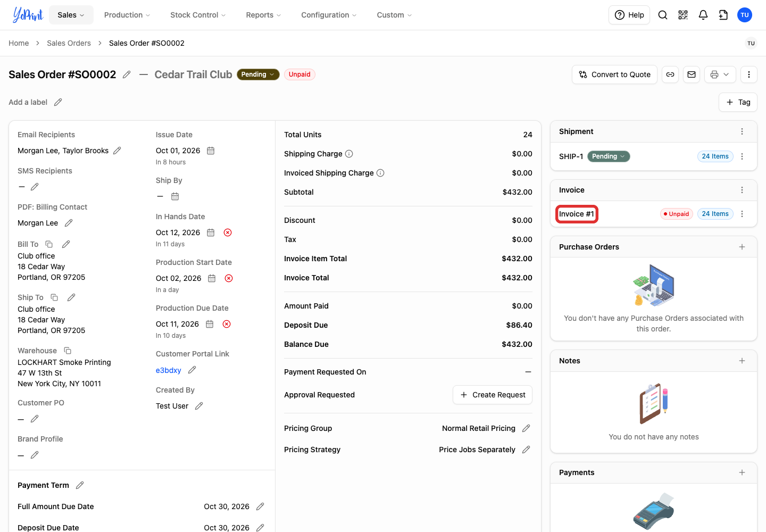Click the SHIP-1 24 Items badge

(x=715, y=156)
